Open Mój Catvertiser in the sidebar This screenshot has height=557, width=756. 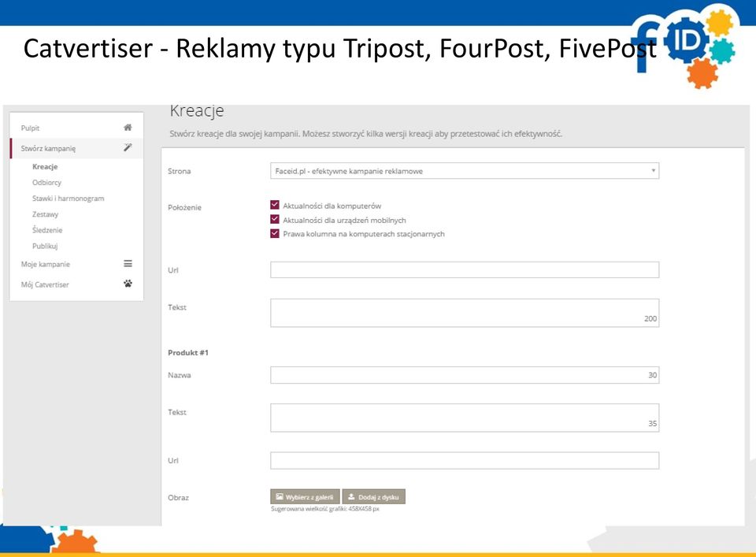(76, 284)
